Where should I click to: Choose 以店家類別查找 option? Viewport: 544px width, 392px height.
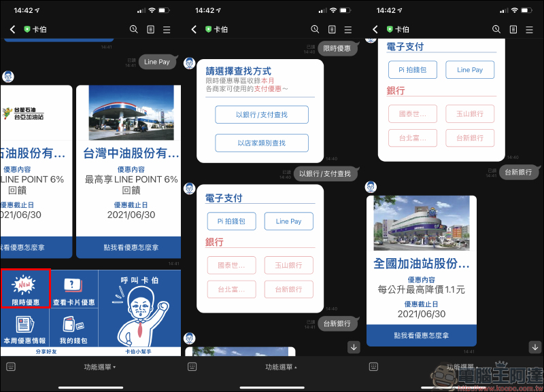tap(262, 143)
